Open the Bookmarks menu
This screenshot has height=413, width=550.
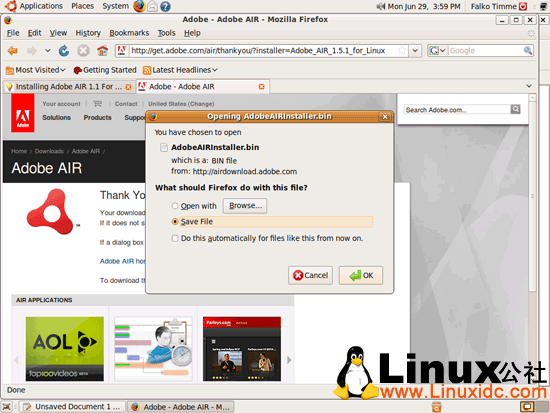[x=129, y=33]
